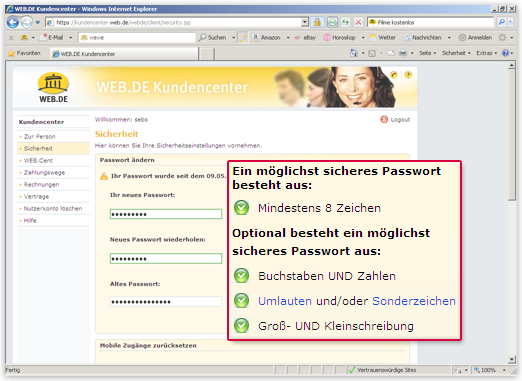Expand the Horoskop dropdown arrow
522x381 pixels.
click(x=363, y=38)
